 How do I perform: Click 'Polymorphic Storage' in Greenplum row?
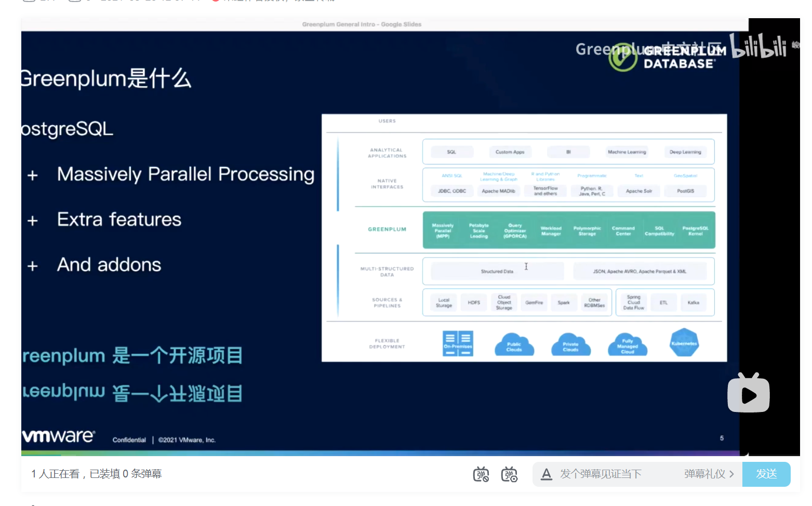click(587, 231)
